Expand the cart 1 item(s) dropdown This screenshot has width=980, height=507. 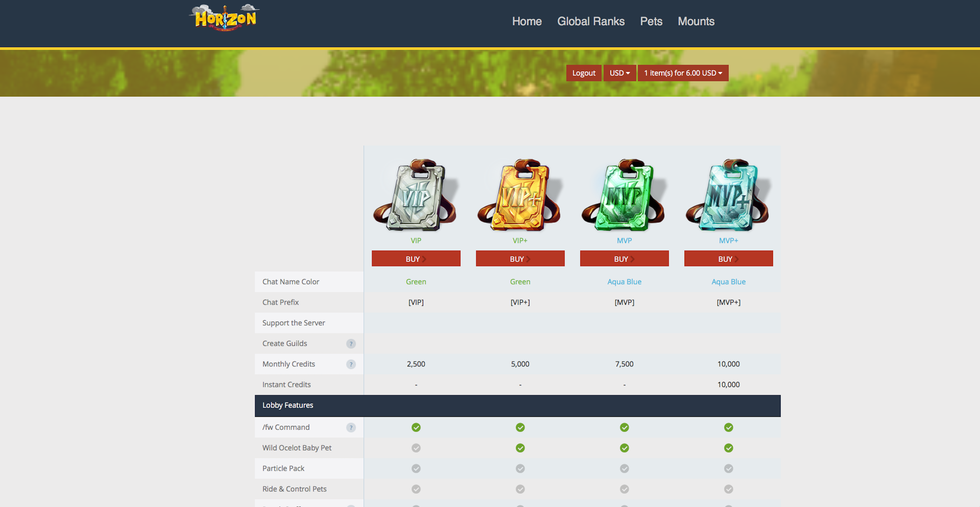point(683,73)
